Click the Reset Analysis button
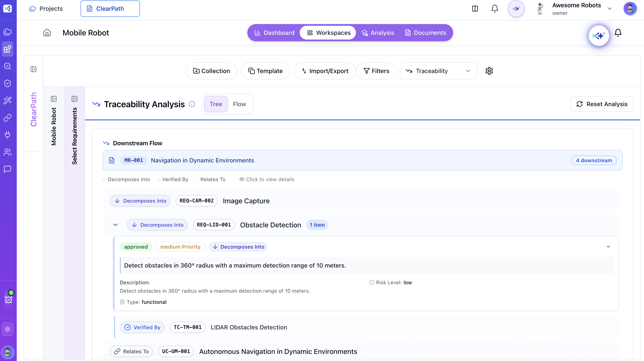Screen dimensions: 644x361 601,104
